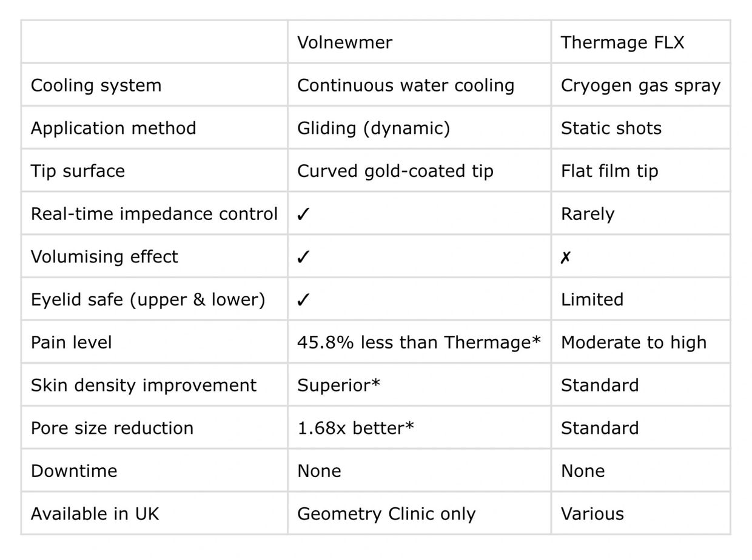
Task: Select the Geometry Clinic only cell
Action: 386,514
